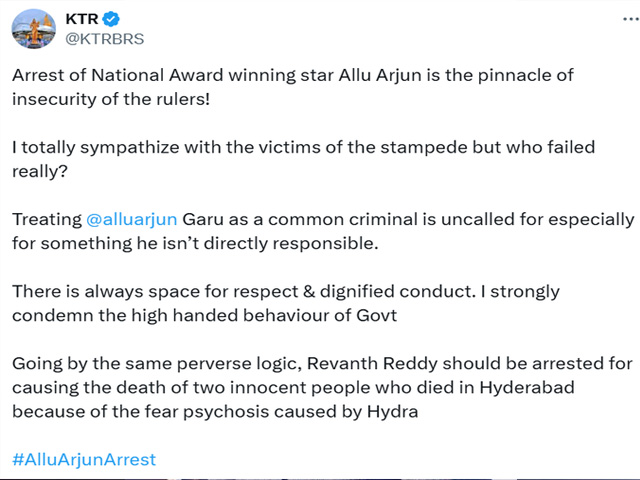Click the word "Hyderabad" in the tweet text

point(527,387)
